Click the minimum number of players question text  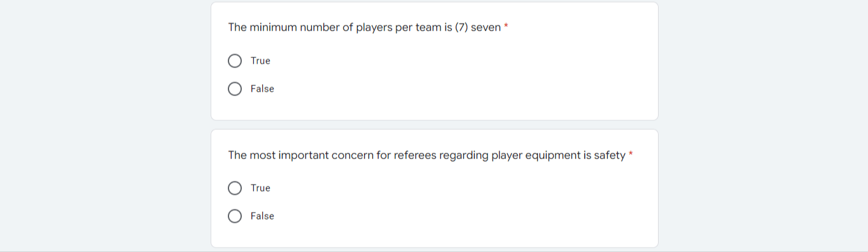365,28
